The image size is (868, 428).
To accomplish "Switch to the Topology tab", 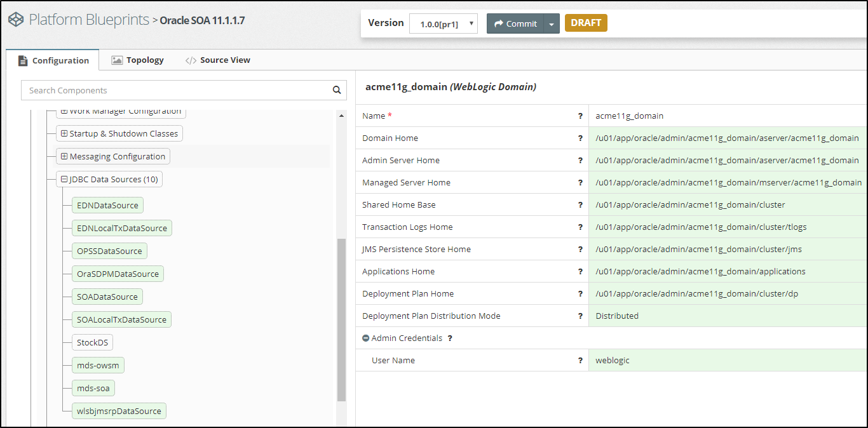I will point(138,60).
